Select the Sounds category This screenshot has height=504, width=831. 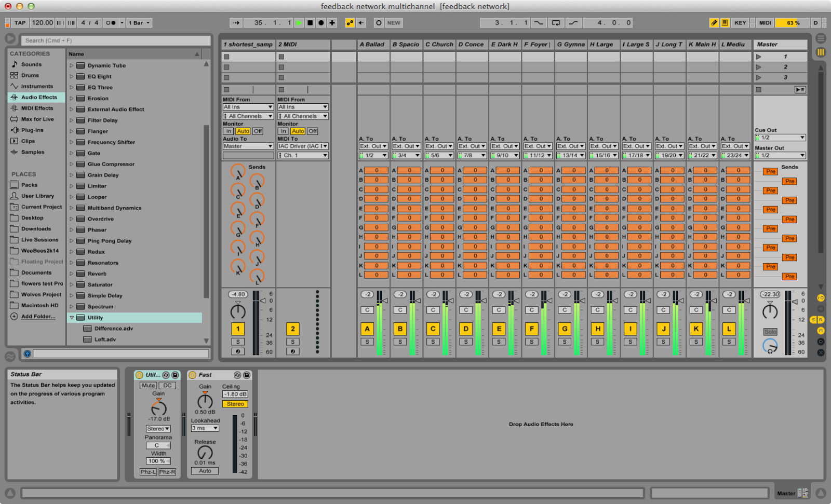pyautogui.click(x=31, y=64)
